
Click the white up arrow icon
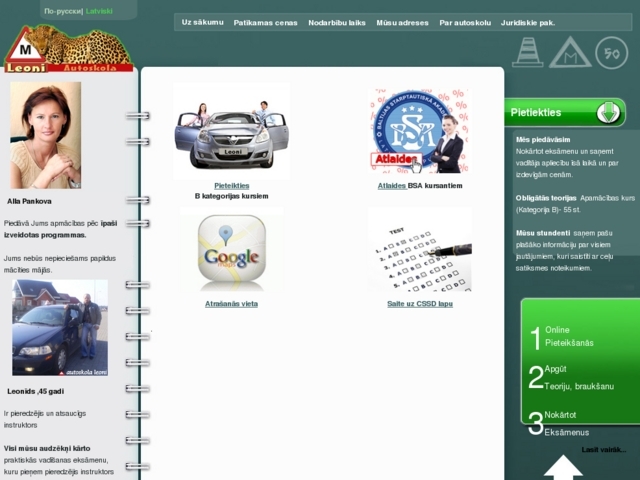(x=563, y=467)
